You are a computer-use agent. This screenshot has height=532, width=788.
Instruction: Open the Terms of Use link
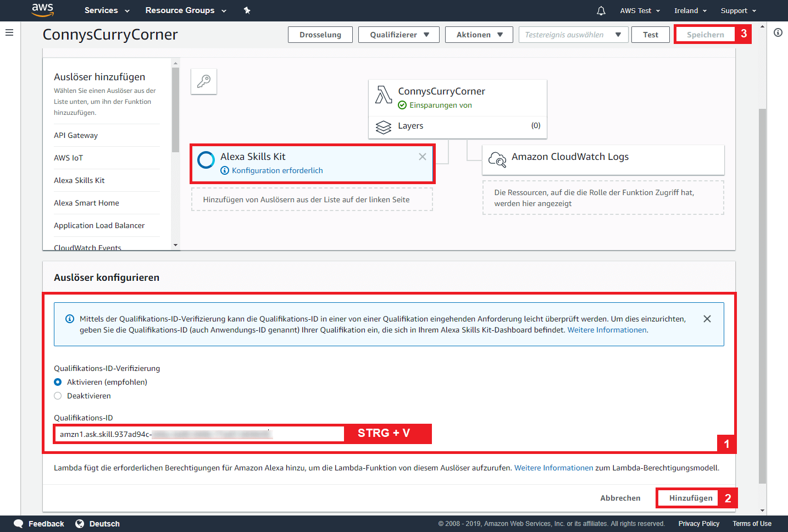[752, 524]
